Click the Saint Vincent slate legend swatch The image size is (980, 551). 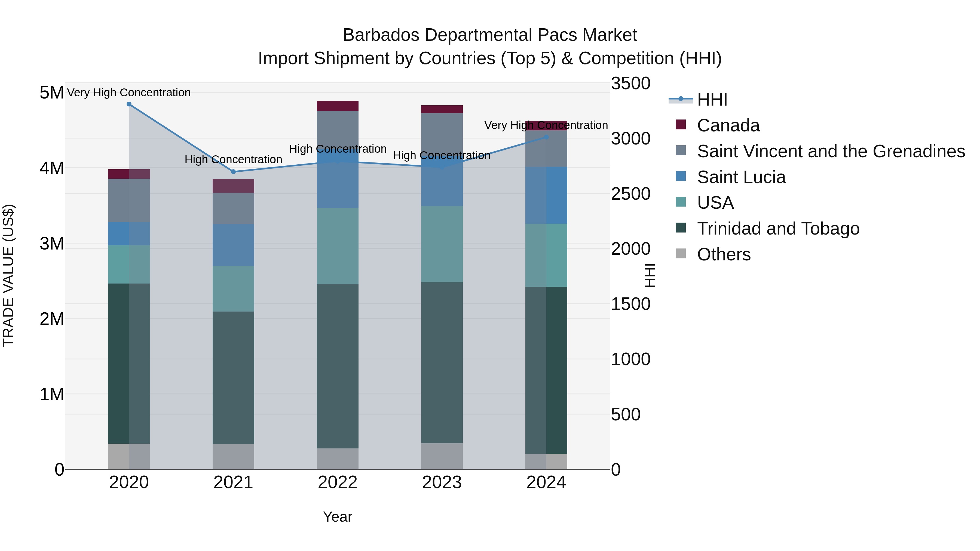click(681, 150)
